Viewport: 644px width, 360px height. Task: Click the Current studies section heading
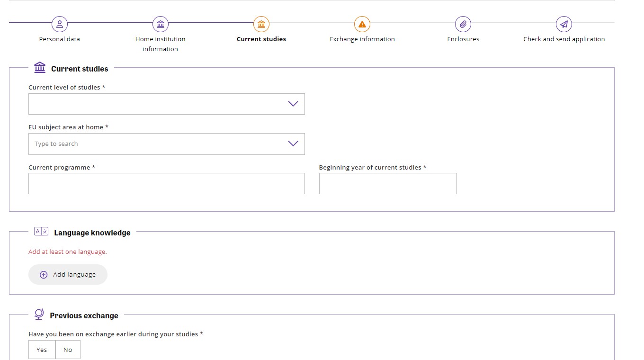click(80, 69)
